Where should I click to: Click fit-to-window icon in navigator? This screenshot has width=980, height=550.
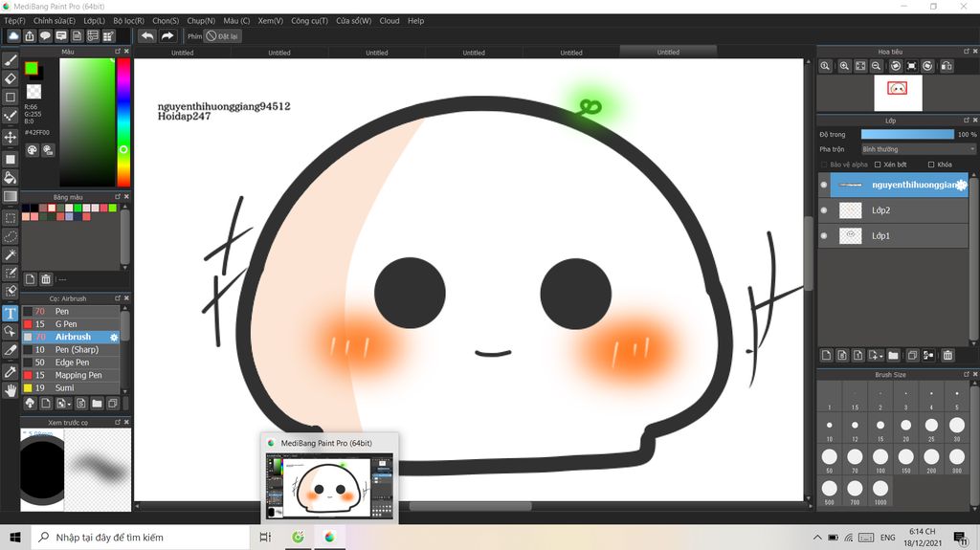[860, 66]
